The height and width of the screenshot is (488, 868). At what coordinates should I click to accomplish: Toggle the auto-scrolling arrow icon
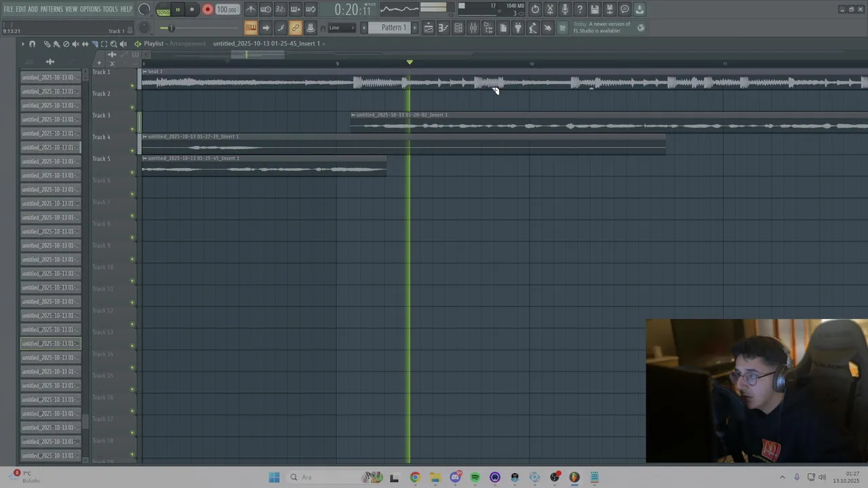point(266,28)
